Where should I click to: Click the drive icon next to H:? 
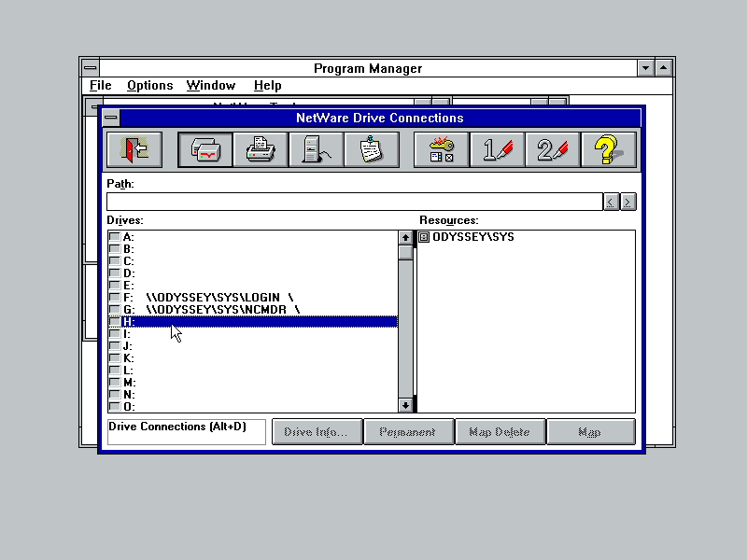[x=114, y=321]
